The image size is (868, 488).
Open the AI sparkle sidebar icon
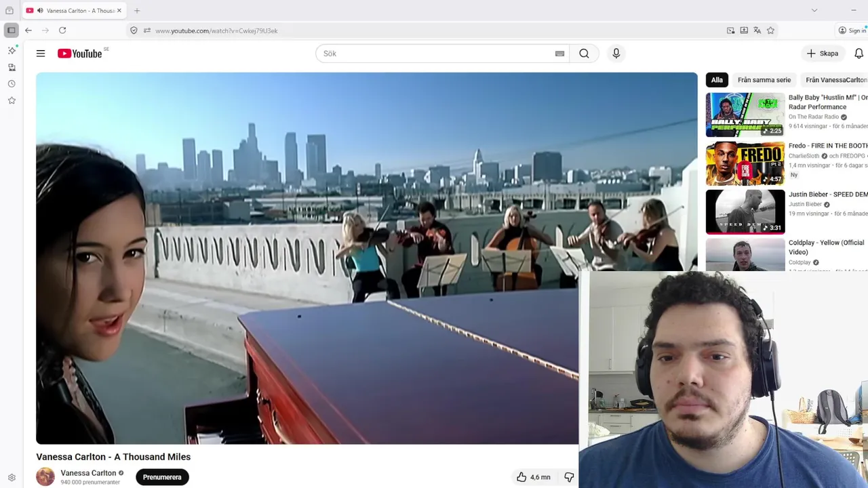[x=12, y=51]
